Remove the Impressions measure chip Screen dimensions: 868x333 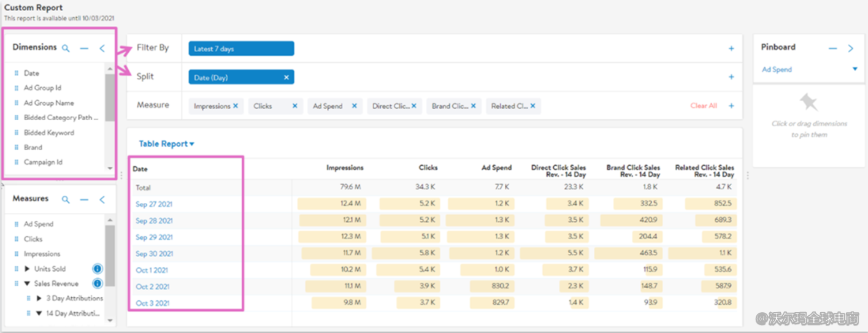pos(235,106)
